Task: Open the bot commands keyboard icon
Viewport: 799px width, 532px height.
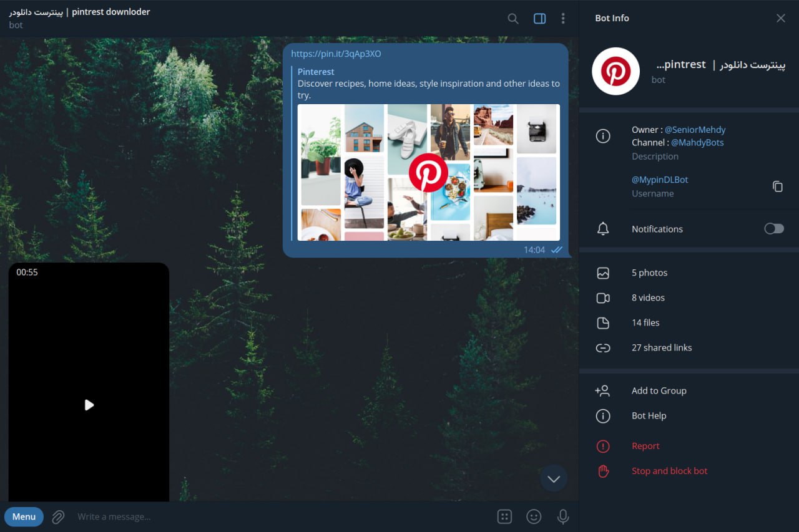Action: click(505, 516)
